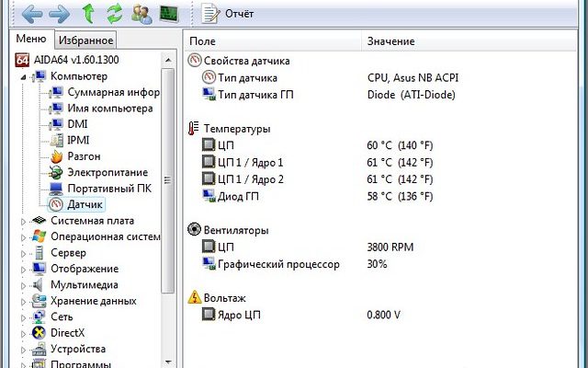Expand the DirectX tree node
This screenshot has height=368, width=588.
tap(24, 333)
